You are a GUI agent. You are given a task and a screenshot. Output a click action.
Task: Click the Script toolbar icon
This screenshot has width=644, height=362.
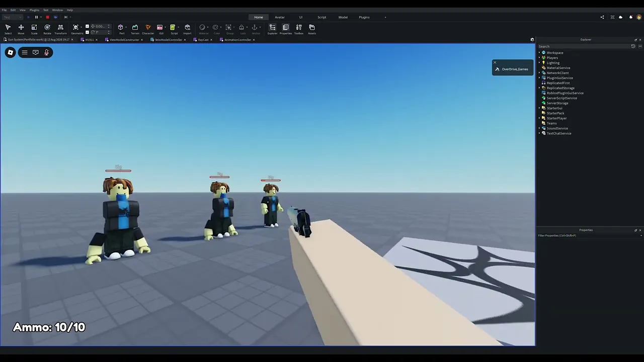coord(174,29)
